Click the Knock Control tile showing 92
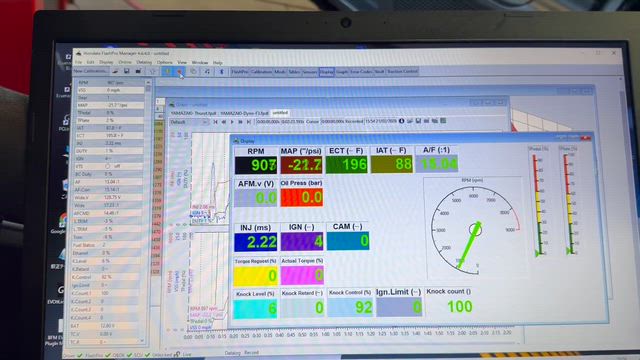The height and width of the screenshot is (360, 640). tap(351, 307)
